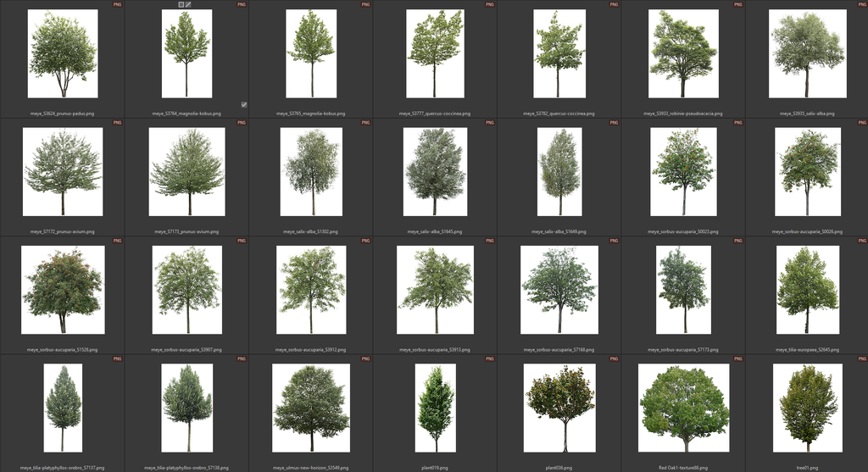Open the prunus-avium S7172 thumbnail
Viewport: 868px width, 472px height.
62,172
